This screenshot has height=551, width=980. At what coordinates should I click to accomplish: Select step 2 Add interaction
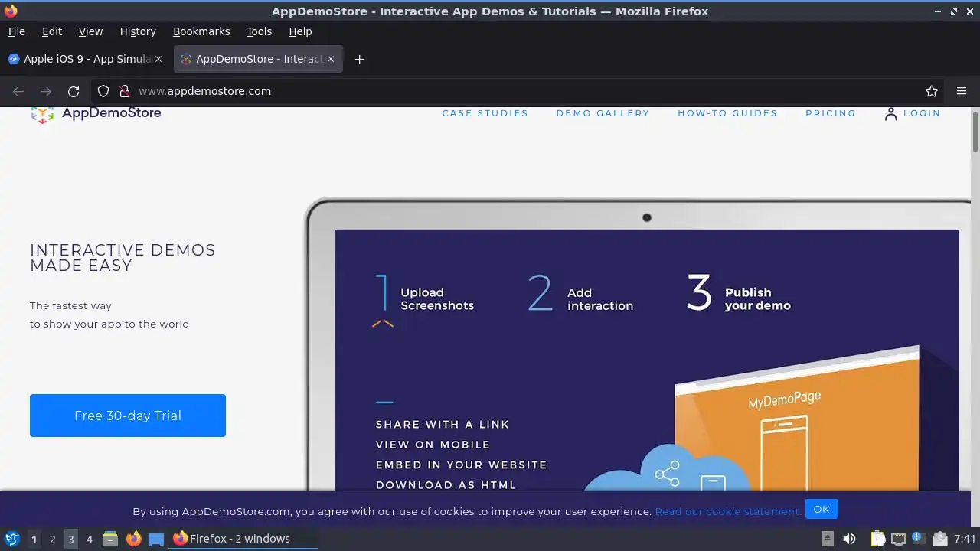click(580, 295)
